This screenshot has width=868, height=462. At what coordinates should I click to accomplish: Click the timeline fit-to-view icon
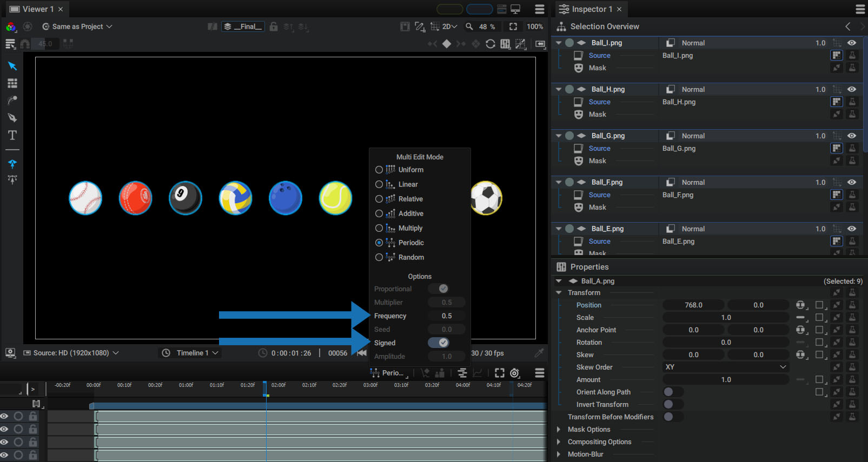pyautogui.click(x=500, y=373)
